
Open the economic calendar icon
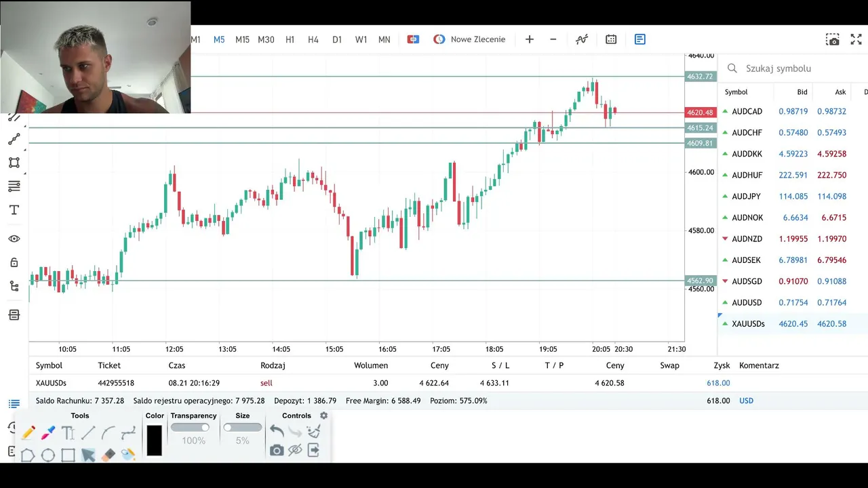click(x=611, y=39)
